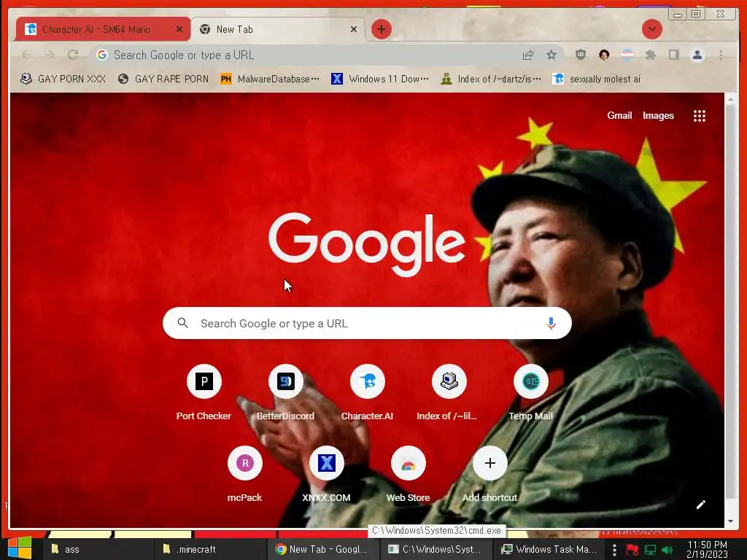Open the Port Checker shortcut
The width and height of the screenshot is (747, 560).
[x=204, y=382]
